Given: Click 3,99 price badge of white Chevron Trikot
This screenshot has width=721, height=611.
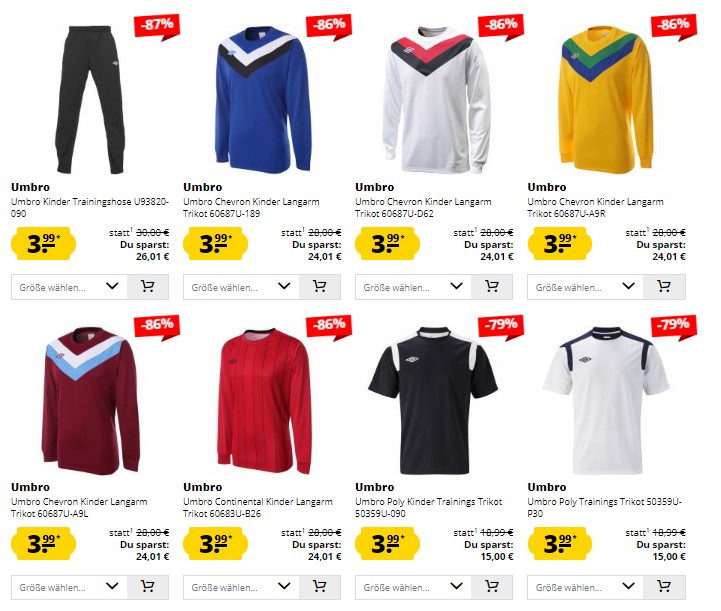Looking at the screenshot, I should point(387,244).
